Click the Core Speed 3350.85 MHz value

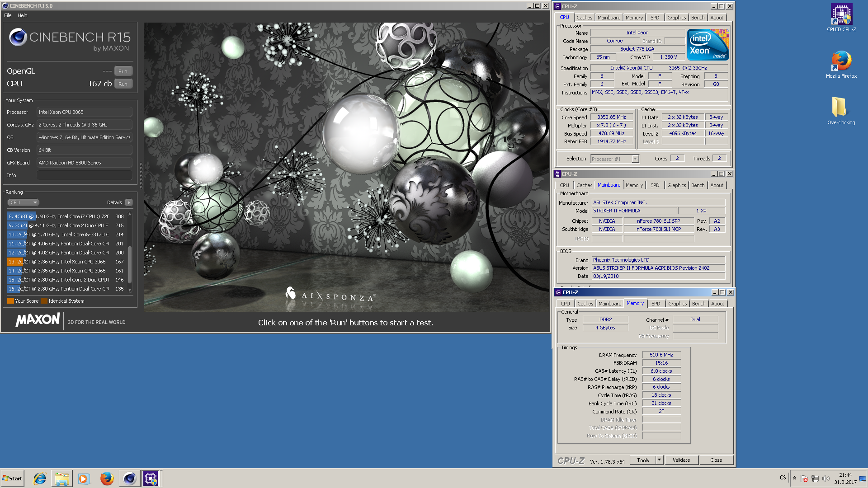pyautogui.click(x=611, y=117)
